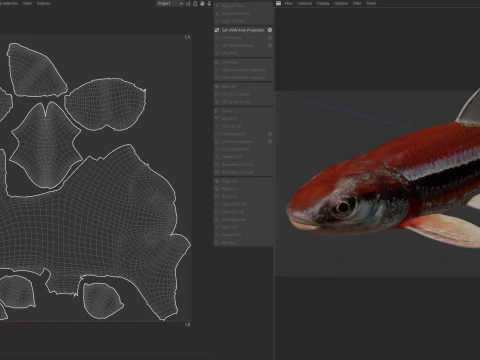Open the Textures menu
Image resolution: width=480 pixels, height=360 pixels.
(44, 3)
